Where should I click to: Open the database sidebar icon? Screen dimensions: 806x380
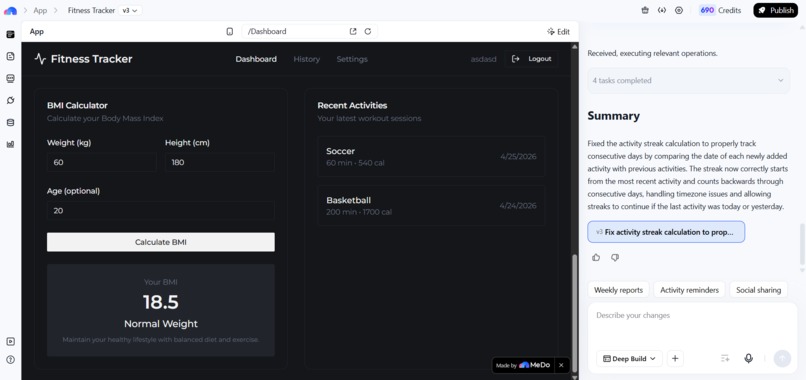pos(10,122)
